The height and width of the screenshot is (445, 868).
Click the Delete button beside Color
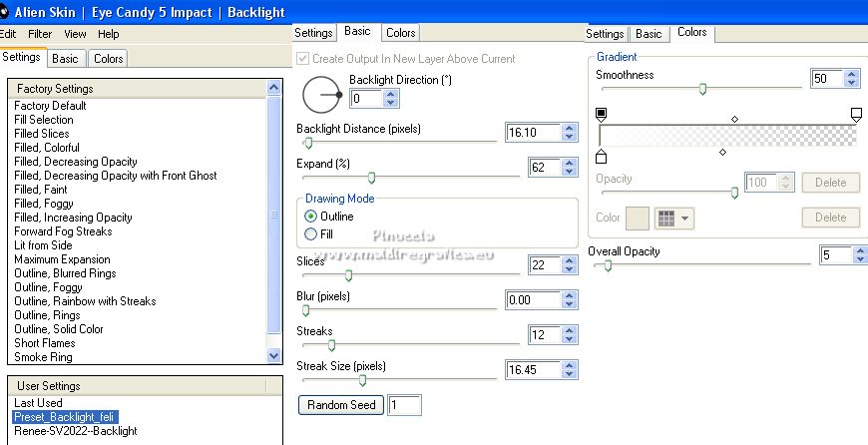click(830, 218)
